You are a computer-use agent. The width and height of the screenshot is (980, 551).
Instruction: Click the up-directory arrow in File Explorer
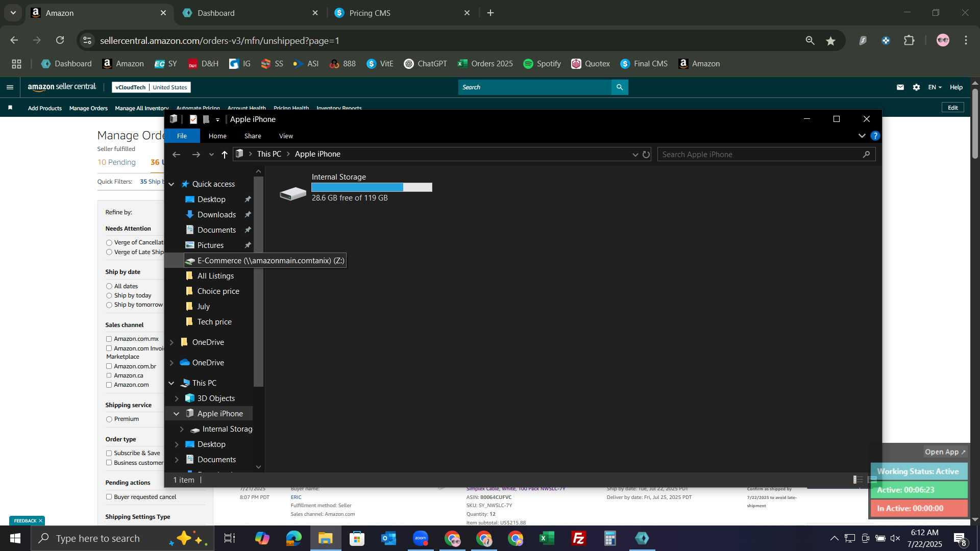[225, 155]
